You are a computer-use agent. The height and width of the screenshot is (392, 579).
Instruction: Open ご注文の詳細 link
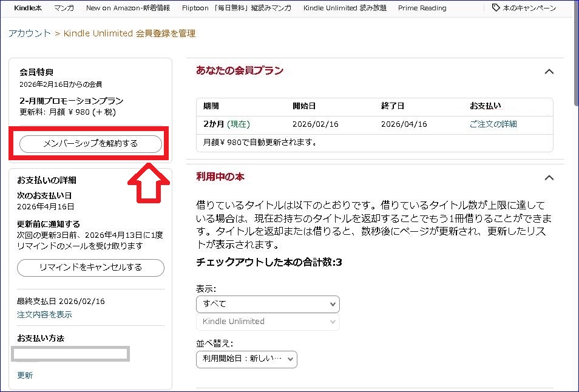tap(493, 124)
